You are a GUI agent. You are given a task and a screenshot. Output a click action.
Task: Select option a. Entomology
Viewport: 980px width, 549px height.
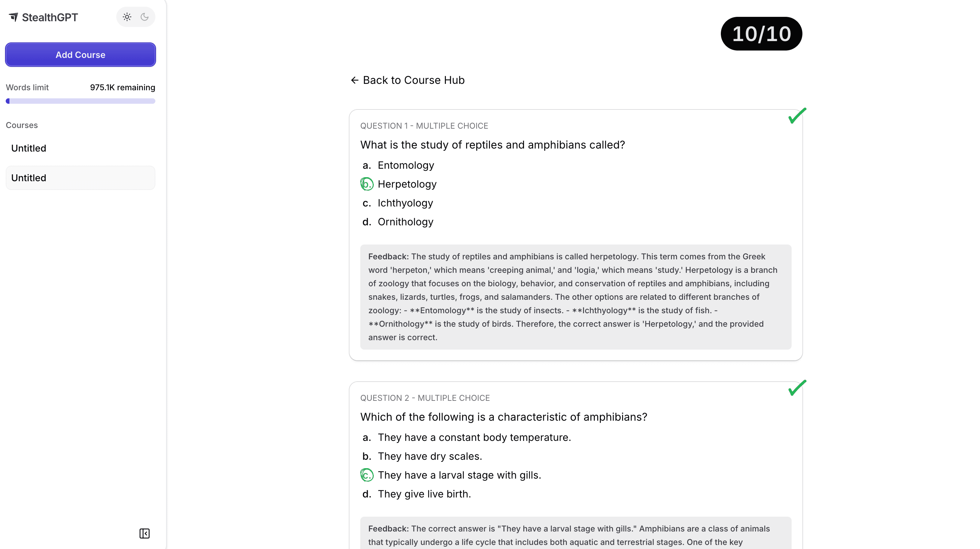[405, 165]
